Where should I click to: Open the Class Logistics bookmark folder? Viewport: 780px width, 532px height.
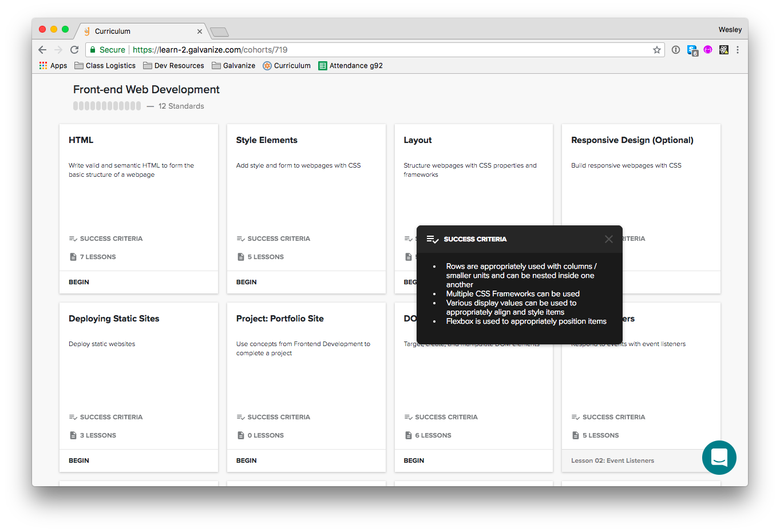105,66
